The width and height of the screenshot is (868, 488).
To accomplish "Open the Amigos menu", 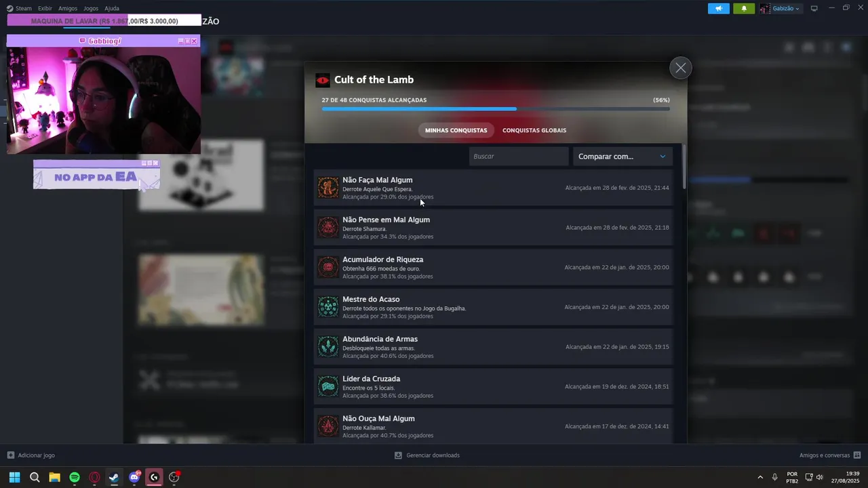I will [68, 8].
